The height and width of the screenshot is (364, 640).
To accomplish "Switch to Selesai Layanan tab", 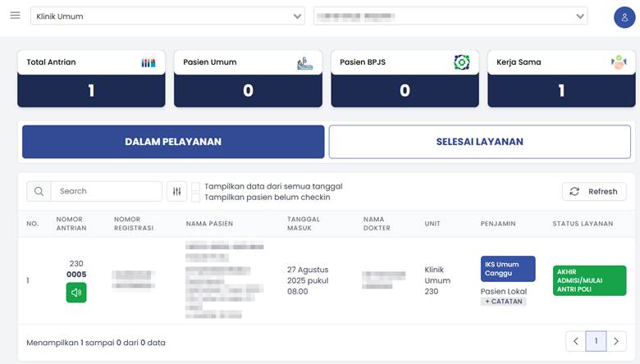I will (x=479, y=142).
